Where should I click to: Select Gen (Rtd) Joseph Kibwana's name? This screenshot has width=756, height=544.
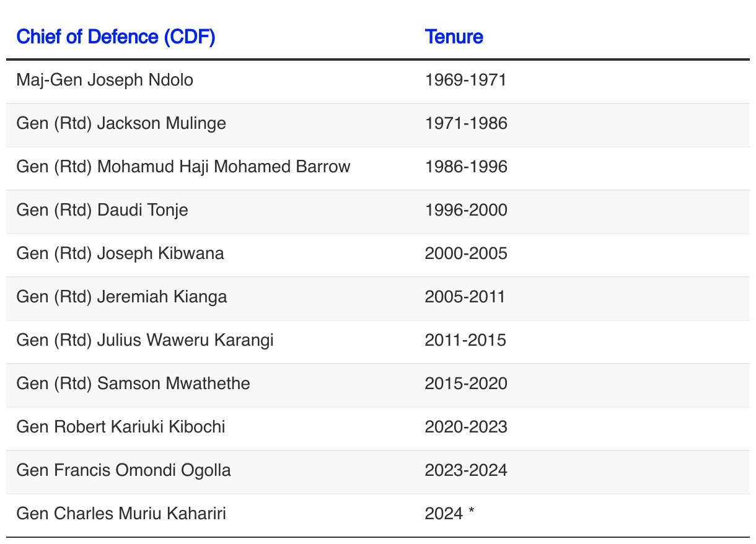pos(120,253)
